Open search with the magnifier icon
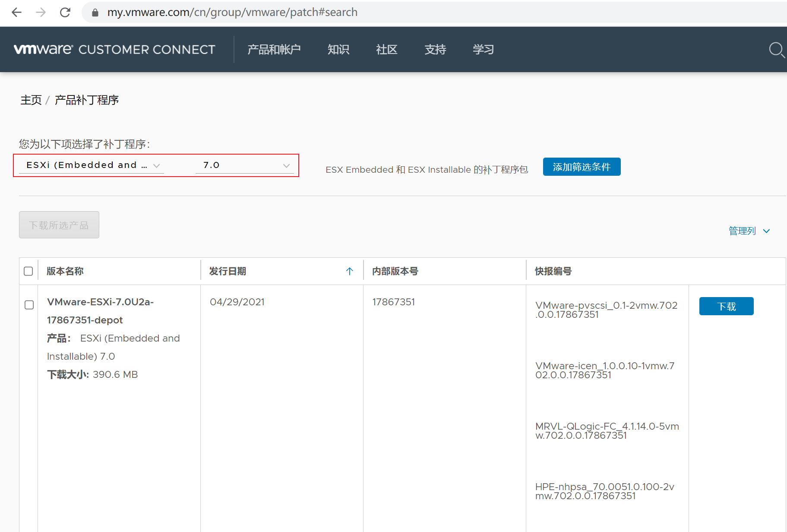This screenshot has width=787, height=532. tap(777, 50)
